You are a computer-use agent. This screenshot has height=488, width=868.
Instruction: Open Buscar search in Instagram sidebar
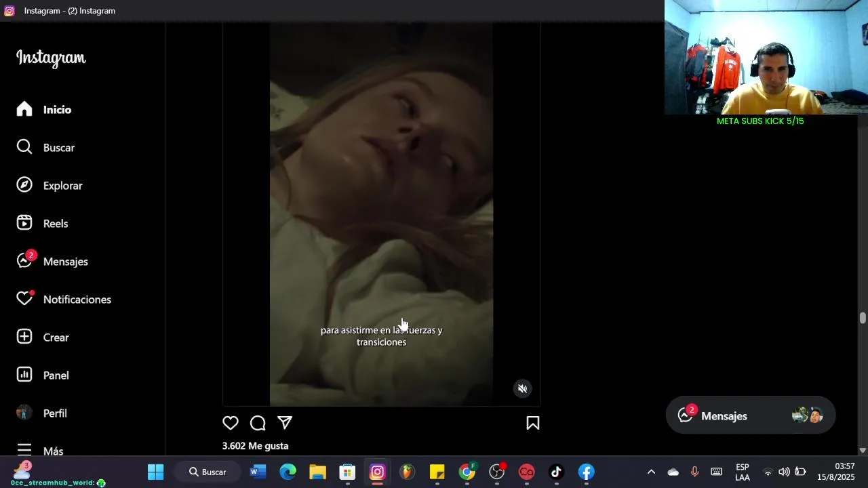coord(45,148)
